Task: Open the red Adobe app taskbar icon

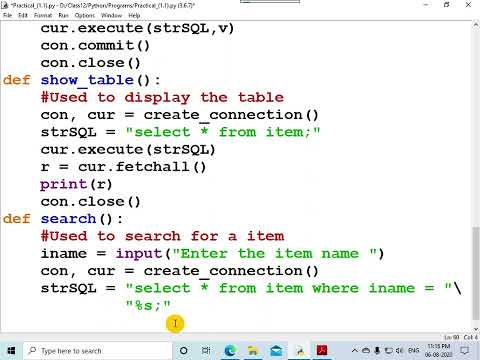Action: tap(322, 351)
